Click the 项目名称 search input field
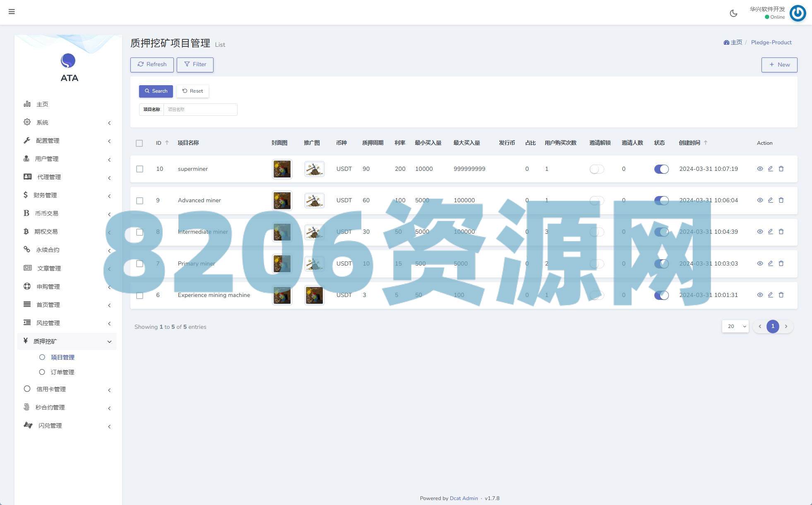The width and height of the screenshot is (812, 505). tap(200, 110)
